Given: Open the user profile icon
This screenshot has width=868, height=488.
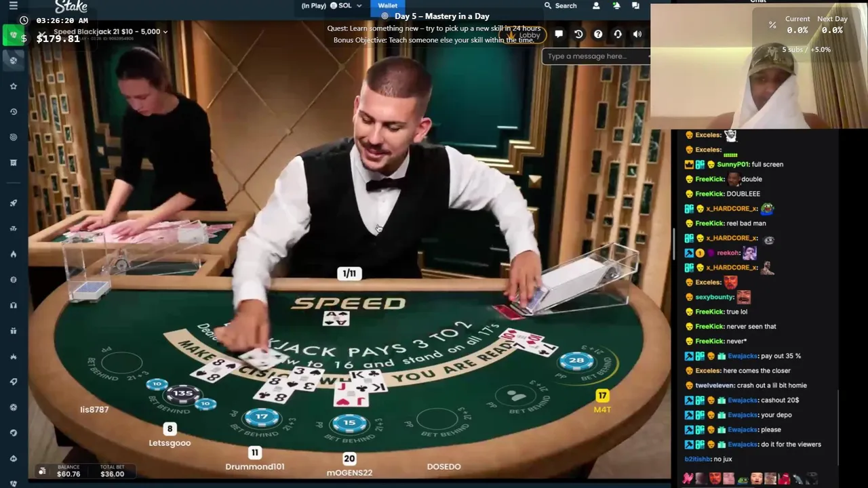Looking at the screenshot, I should [x=596, y=5].
